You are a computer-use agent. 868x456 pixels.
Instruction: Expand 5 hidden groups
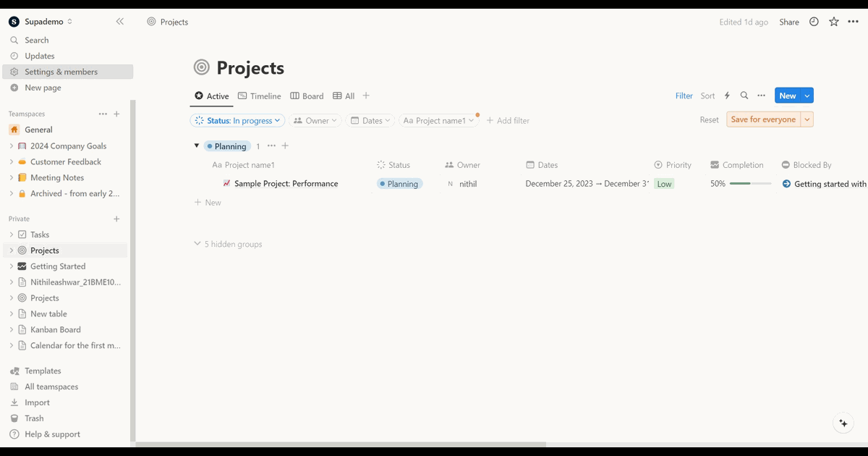(x=229, y=244)
